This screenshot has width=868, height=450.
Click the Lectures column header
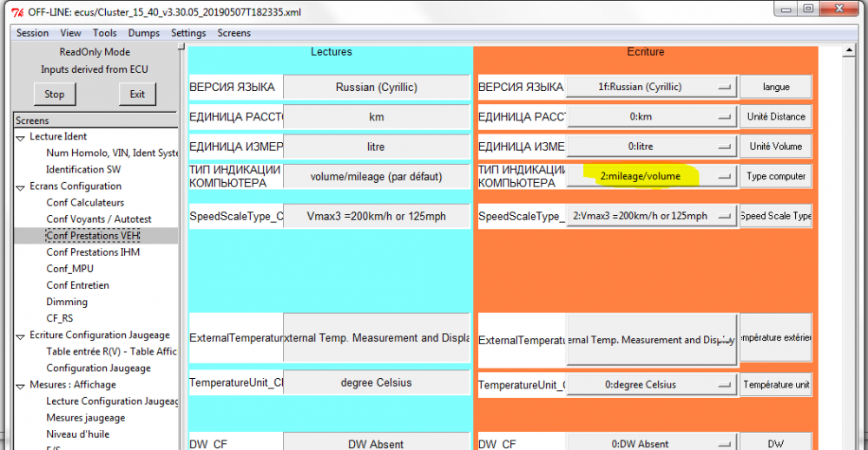tap(331, 52)
